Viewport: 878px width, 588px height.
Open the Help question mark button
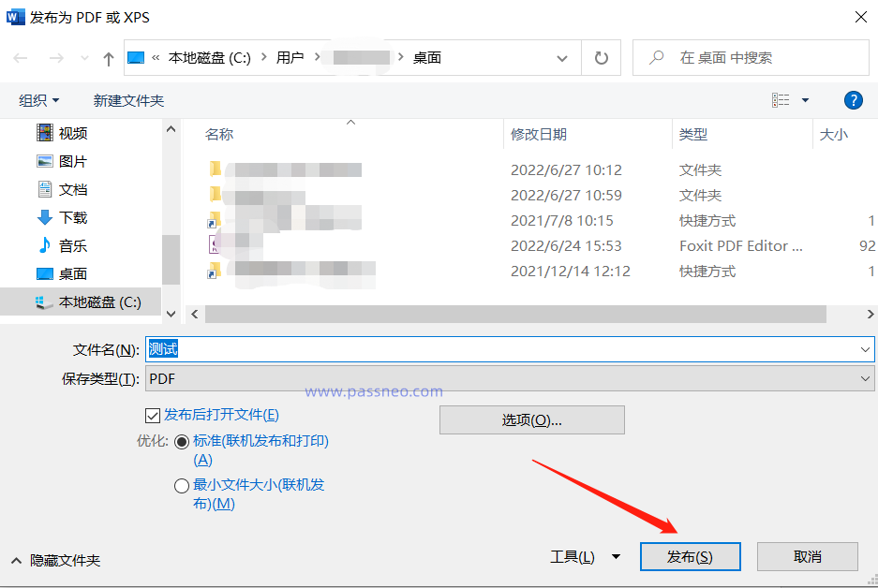pyautogui.click(x=853, y=100)
